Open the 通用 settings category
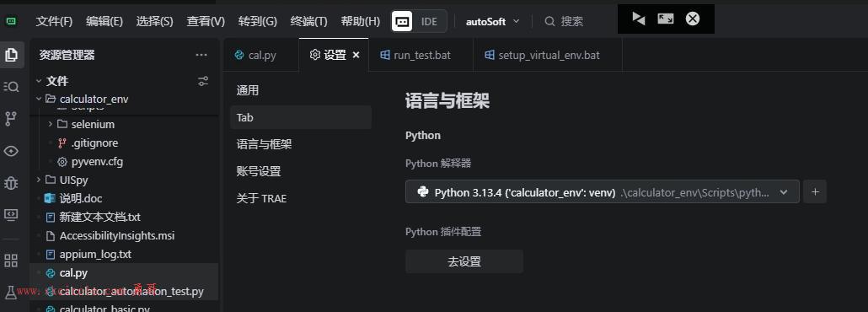This screenshot has height=312, width=868. click(301, 90)
